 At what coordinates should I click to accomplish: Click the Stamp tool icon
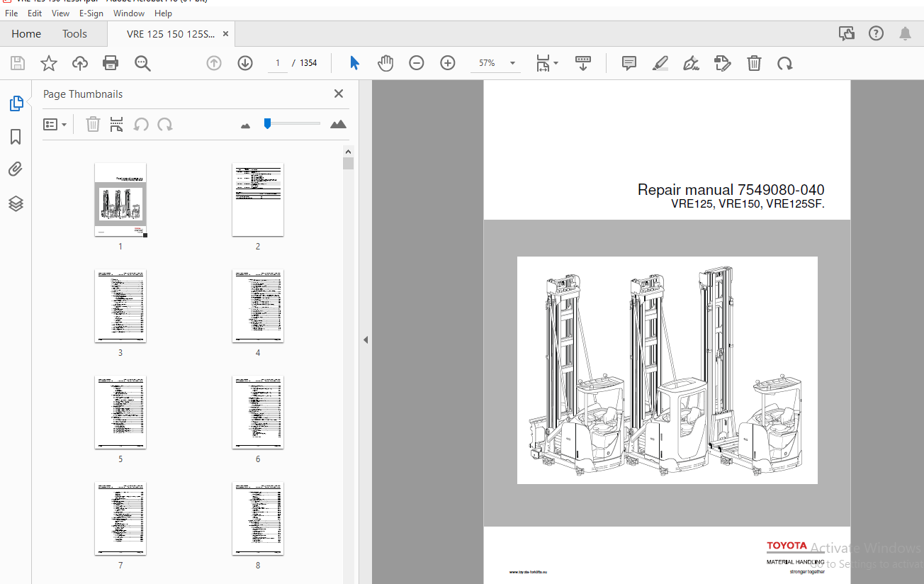tap(723, 63)
